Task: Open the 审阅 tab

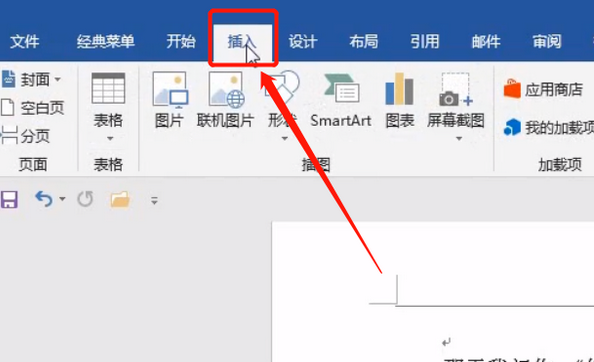Action: 547,41
